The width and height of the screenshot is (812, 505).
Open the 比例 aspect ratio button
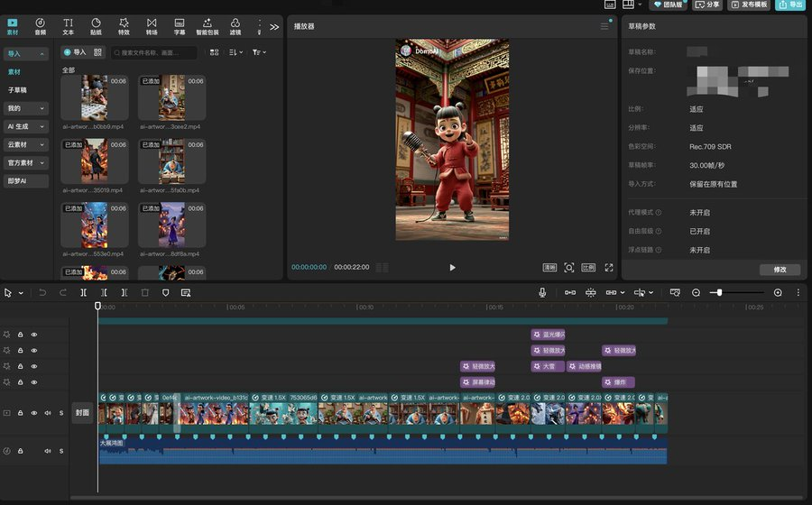pos(588,268)
